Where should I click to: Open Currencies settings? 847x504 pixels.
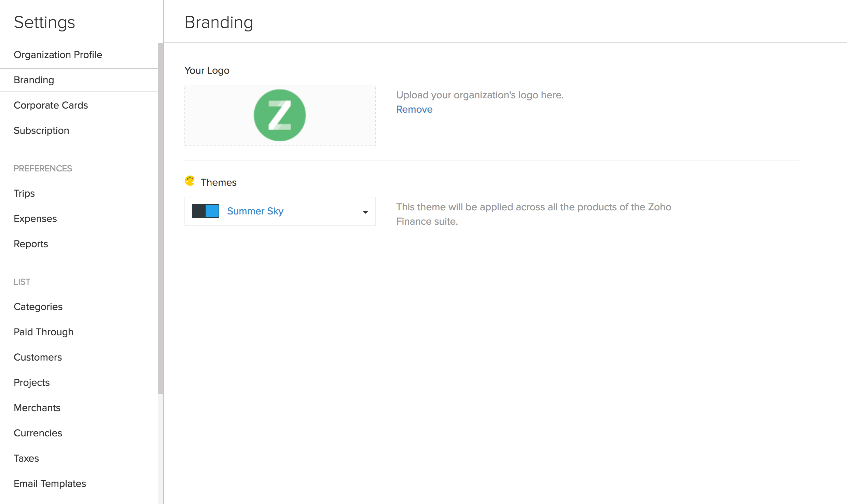pos(38,433)
